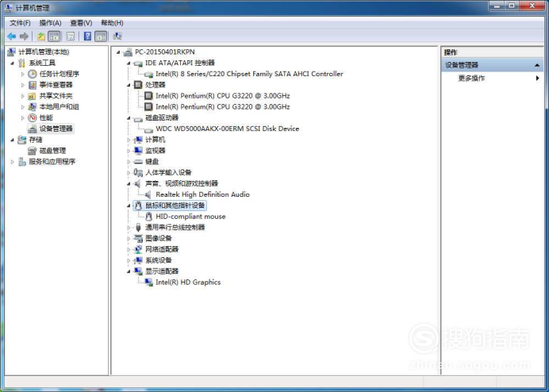The height and width of the screenshot is (392, 549).
Task: Select HID-compliant mouse device
Action: click(190, 217)
